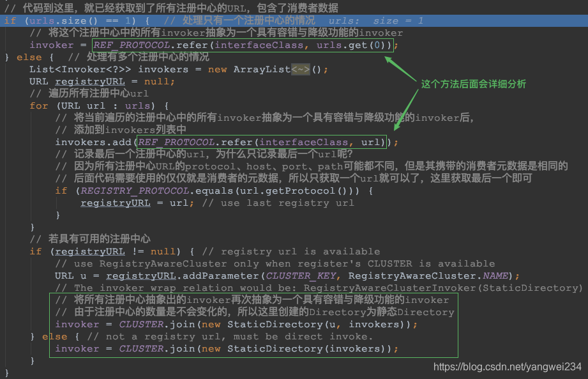Click the comment "// 若具有可用的注册中心"
This screenshot has width=588, height=379.
pyautogui.click(x=90, y=238)
